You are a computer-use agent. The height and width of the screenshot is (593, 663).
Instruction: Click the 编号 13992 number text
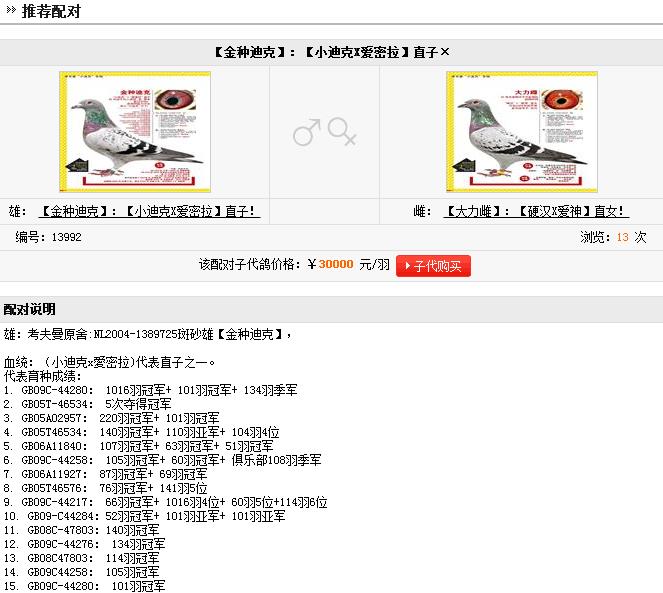48,237
